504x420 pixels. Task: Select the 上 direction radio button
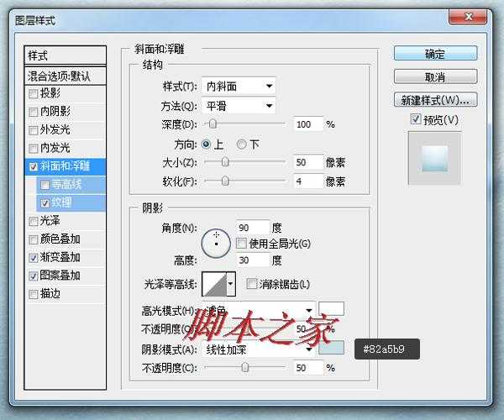[206, 144]
